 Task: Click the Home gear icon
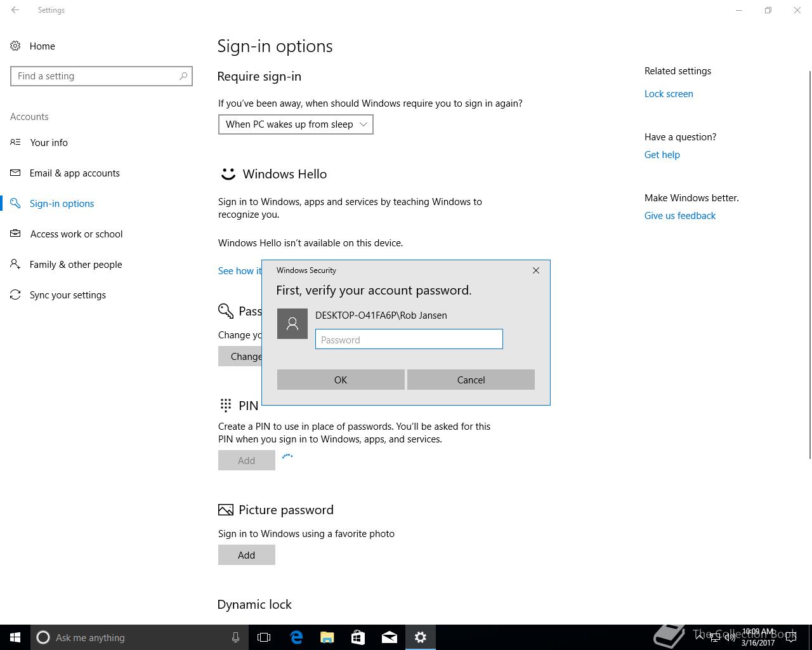[x=15, y=46]
